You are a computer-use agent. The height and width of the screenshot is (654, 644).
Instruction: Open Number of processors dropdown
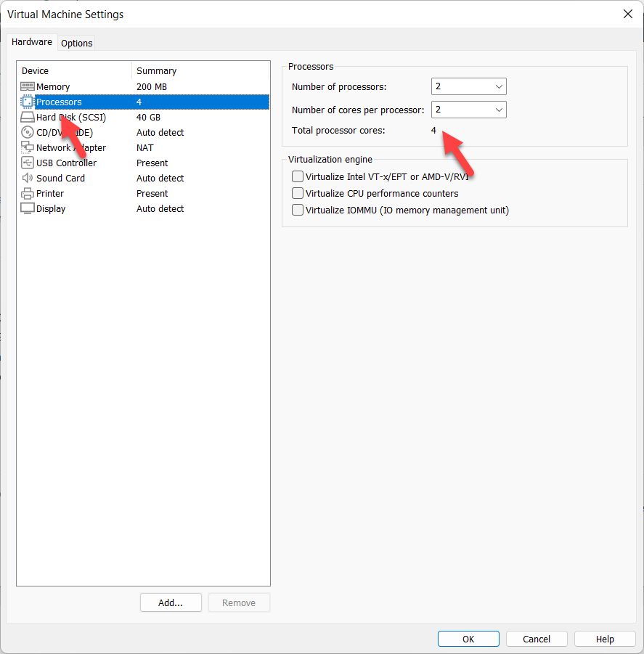[x=469, y=86]
